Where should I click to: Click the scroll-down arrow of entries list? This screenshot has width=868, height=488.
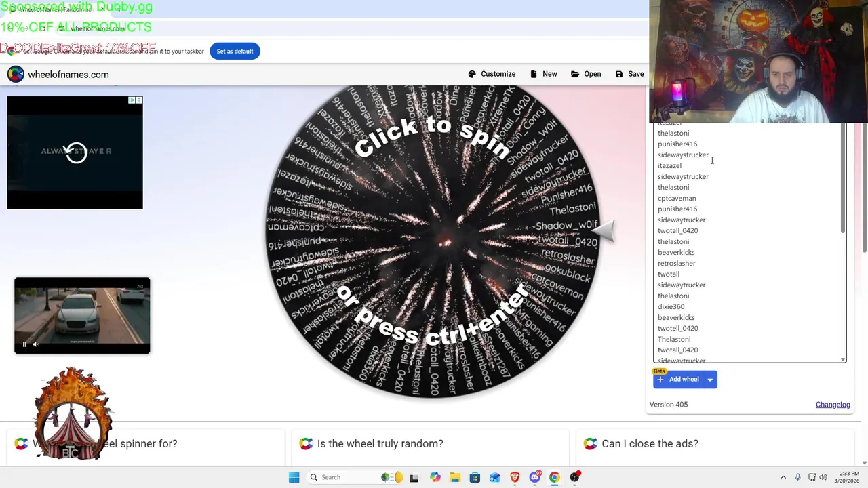[843, 360]
